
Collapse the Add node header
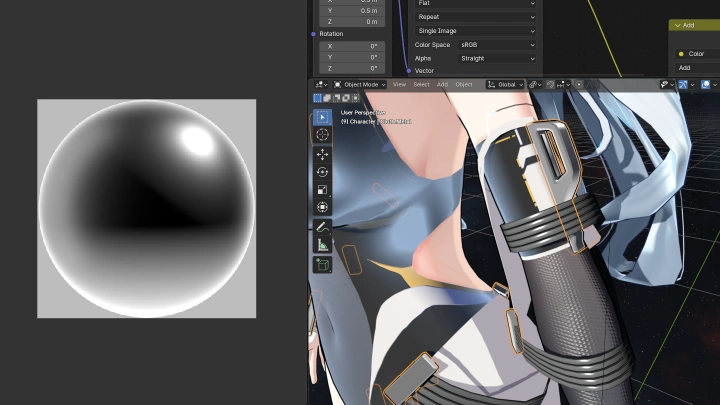point(677,26)
